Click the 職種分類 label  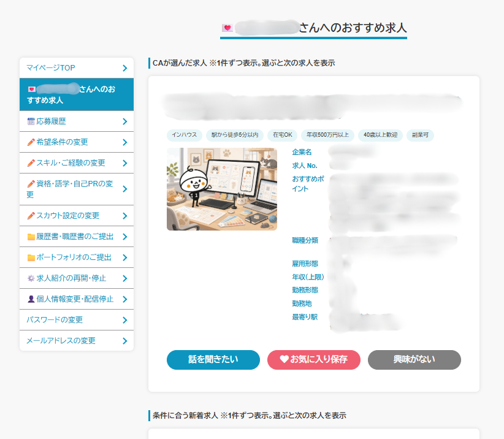(x=305, y=240)
